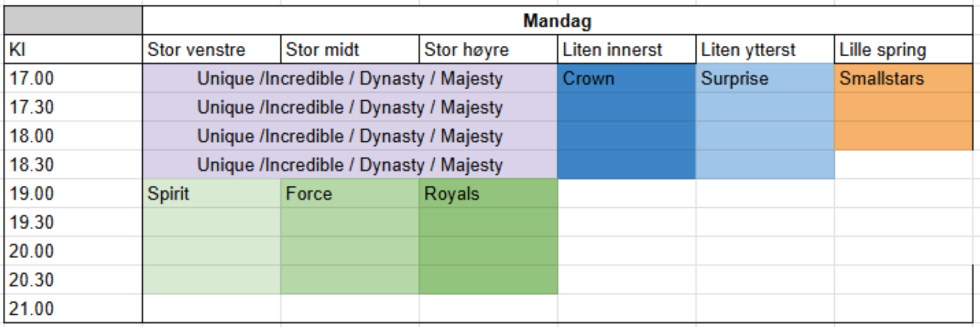Select the Stor høyre column header
The width and height of the screenshot is (980, 327).
488,50
